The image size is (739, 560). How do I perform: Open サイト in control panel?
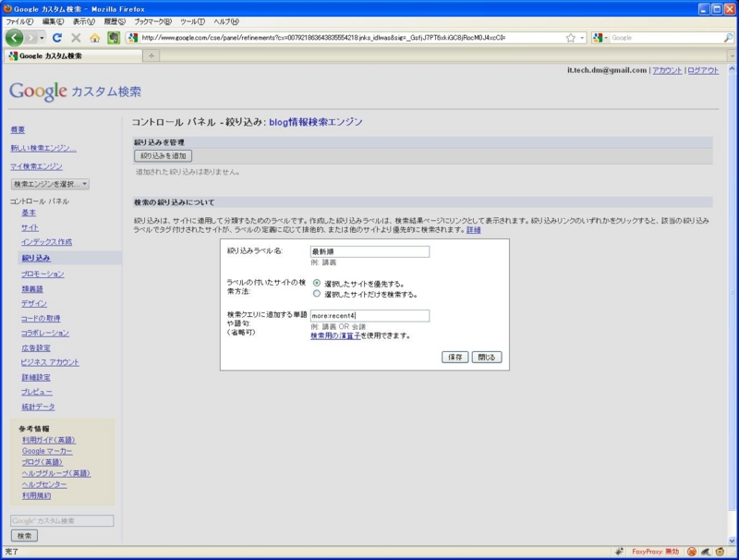coord(30,227)
